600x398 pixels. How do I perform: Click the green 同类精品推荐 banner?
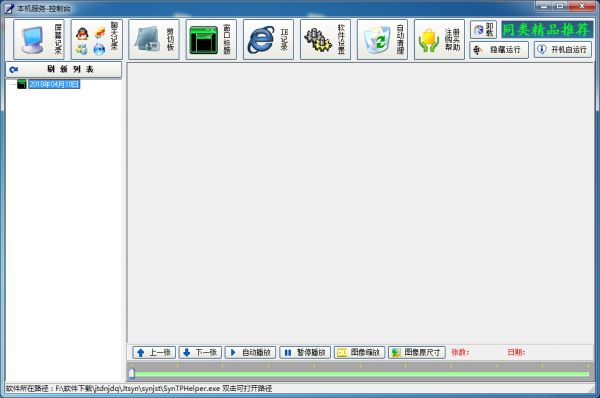(x=547, y=29)
